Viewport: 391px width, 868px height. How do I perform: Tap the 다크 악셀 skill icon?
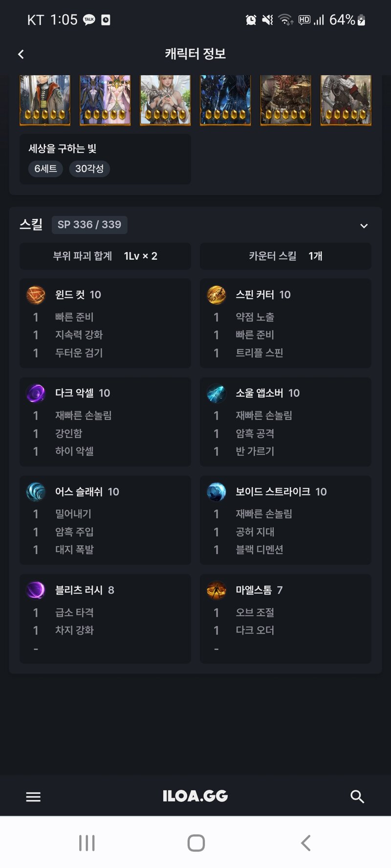36,393
